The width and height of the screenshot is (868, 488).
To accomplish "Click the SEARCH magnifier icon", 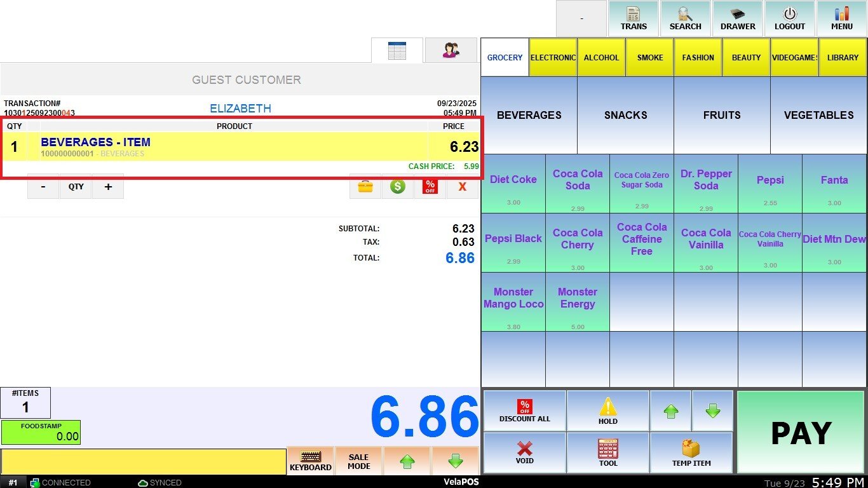I will [x=685, y=18].
